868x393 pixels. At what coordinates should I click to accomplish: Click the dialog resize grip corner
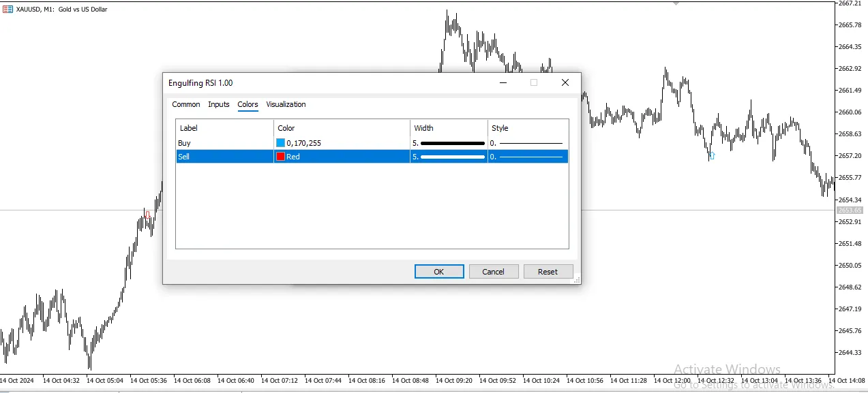click(576, 279)
